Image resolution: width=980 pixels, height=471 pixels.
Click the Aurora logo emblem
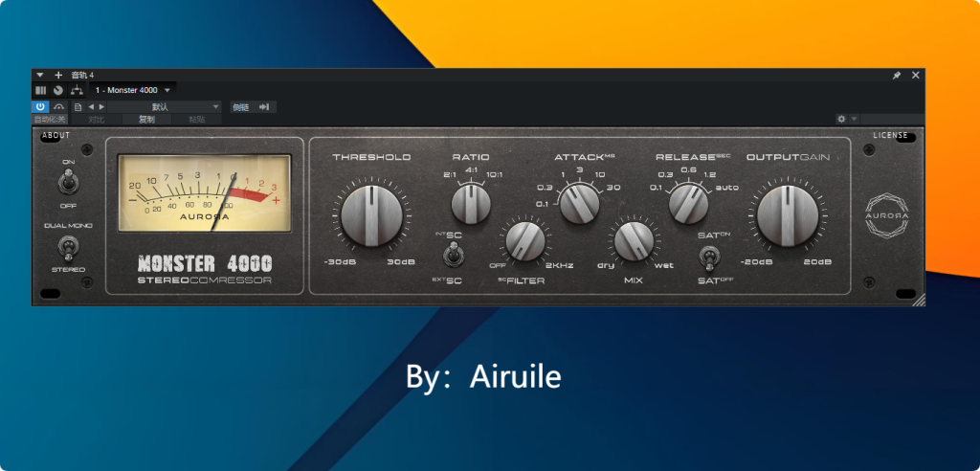click(887, 214)
